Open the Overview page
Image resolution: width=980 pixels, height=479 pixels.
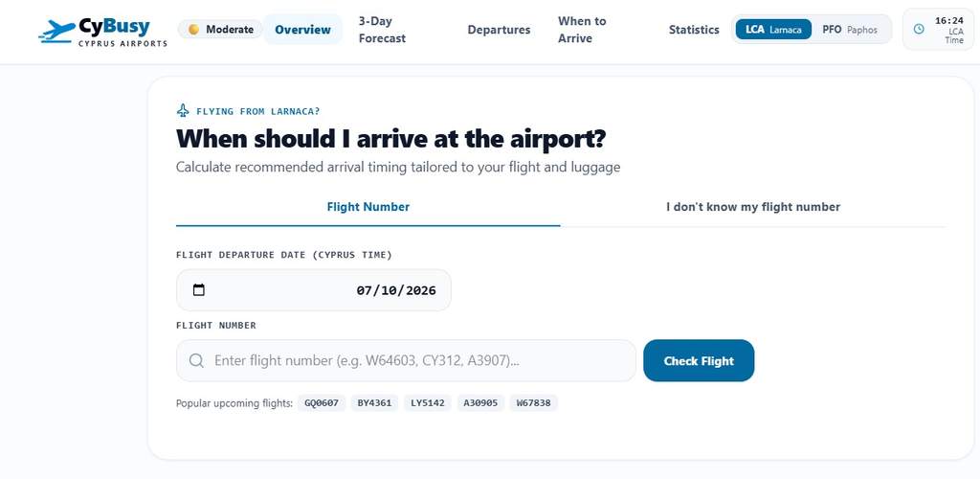(302, 30)
